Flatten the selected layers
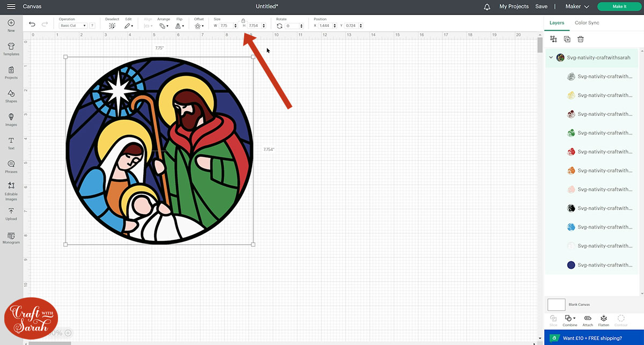Viewport: 644px width, 345px height. 604,320
